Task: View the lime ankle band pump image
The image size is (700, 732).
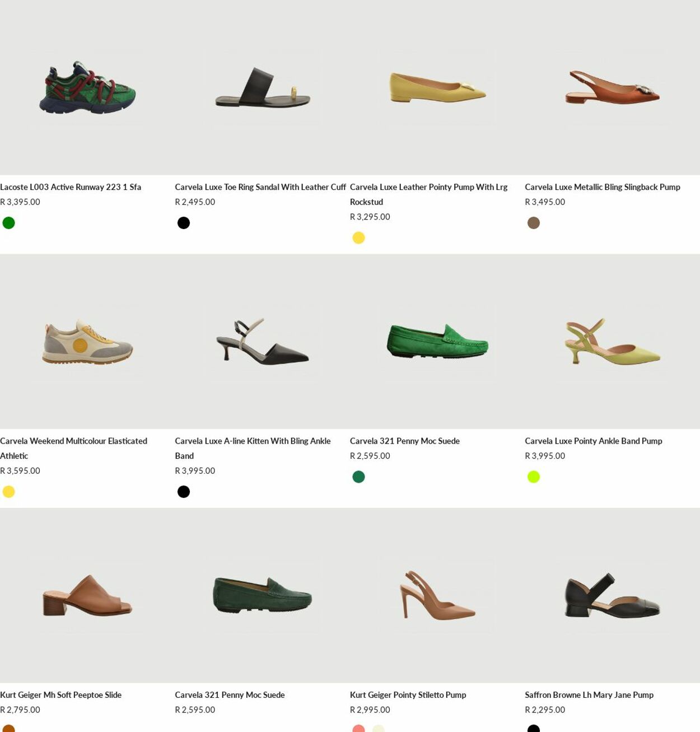Action: tap(612, 342)
